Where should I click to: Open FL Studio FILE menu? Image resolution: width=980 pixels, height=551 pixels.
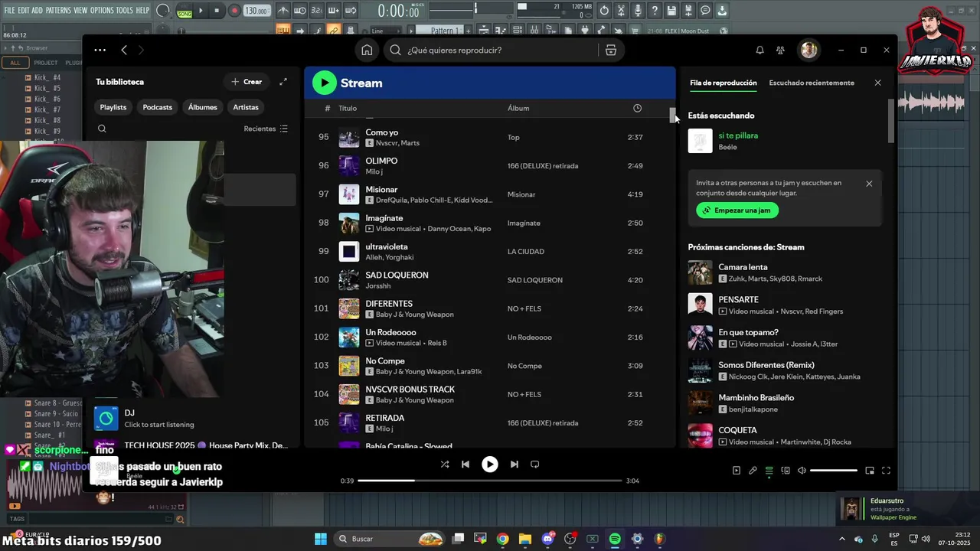point(9,10)
